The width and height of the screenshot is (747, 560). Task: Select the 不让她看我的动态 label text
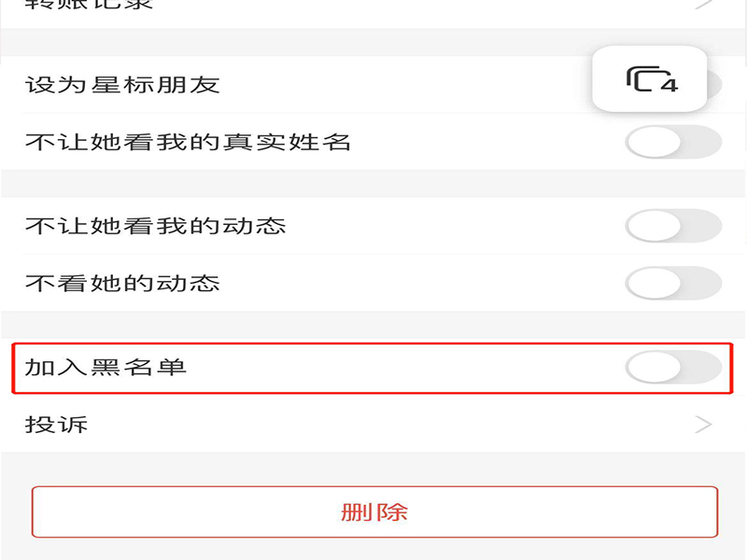point(155,226)
